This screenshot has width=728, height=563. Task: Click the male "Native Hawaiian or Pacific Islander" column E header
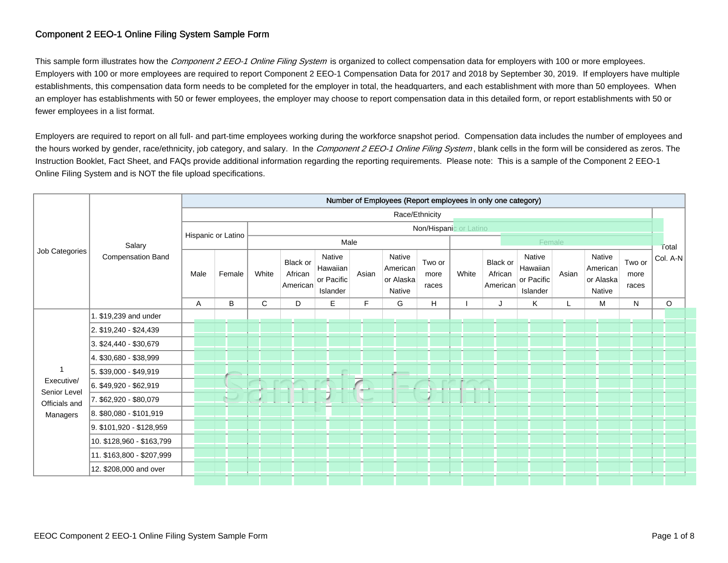point(332,274)
